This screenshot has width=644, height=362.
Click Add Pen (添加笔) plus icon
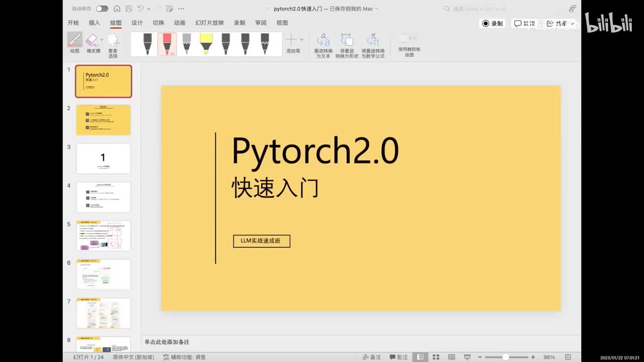click(x=291, y=40)
